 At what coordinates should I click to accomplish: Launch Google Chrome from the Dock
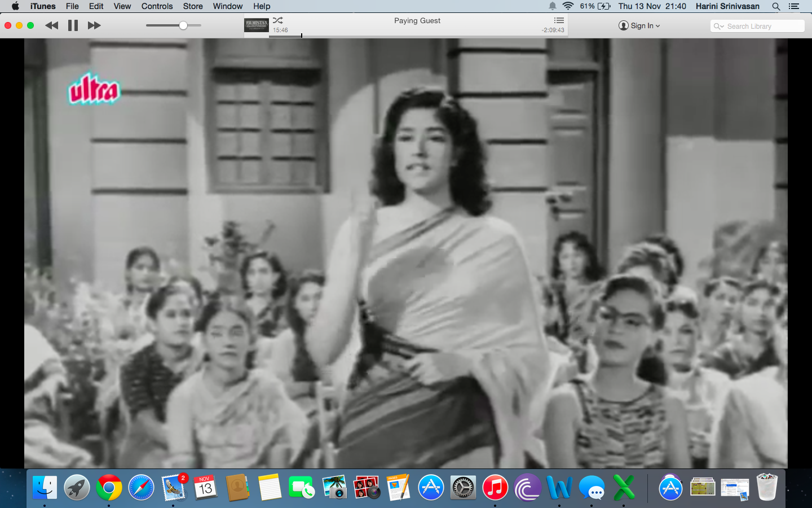tap(109, 488)
